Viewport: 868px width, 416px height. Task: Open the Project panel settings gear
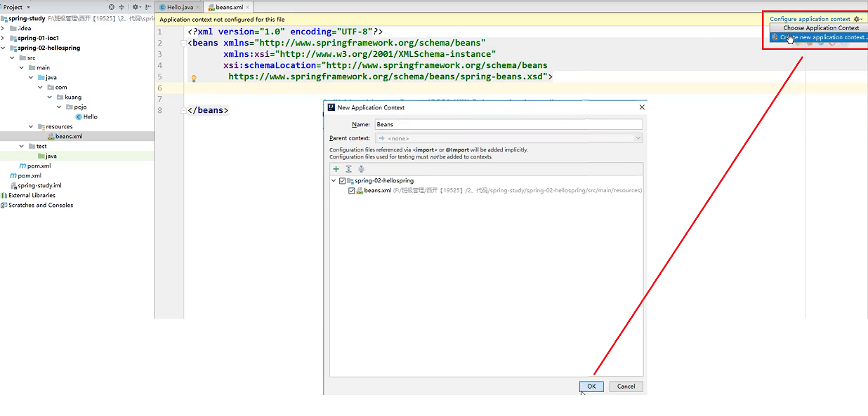(x=136, y=7)
